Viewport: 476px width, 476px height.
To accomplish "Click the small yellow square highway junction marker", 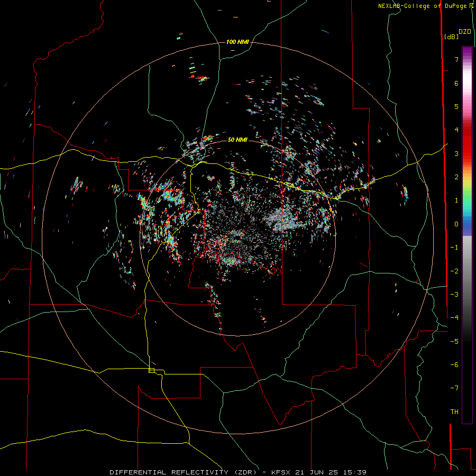I will tap(151, 370).
